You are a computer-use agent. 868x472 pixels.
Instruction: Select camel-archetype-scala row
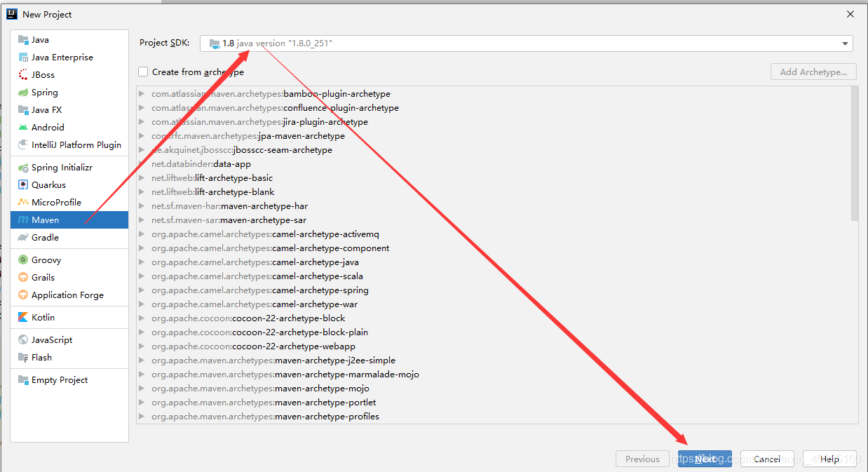[x=494, y=276]
